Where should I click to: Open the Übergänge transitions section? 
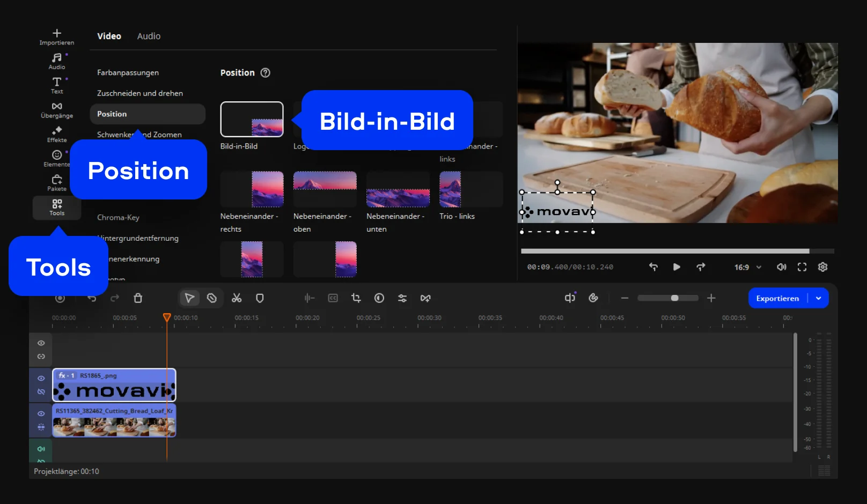coord(57,110)
